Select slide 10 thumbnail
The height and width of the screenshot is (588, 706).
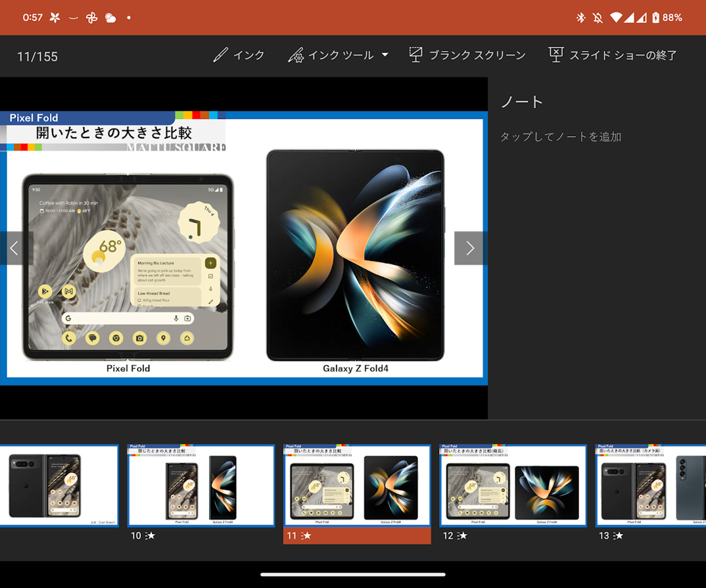click(x=201, y=486)
